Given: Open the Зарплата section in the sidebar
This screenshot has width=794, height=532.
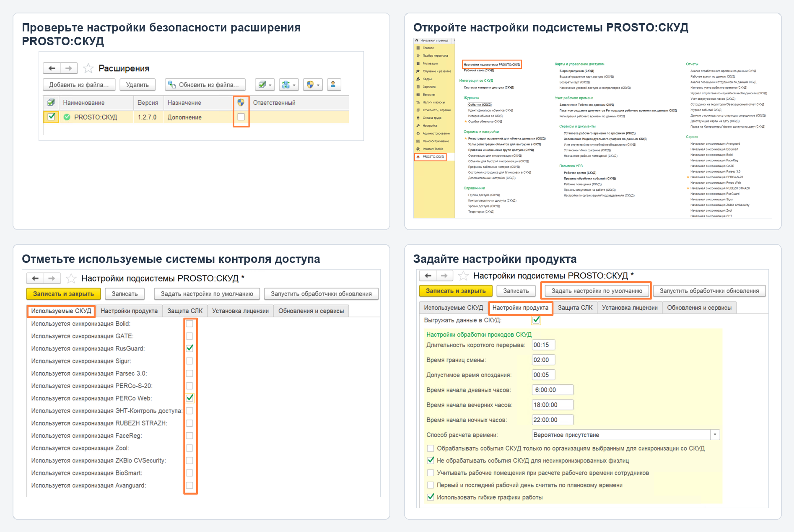Looking at the screenshot, I should click(x=429, y=87).
